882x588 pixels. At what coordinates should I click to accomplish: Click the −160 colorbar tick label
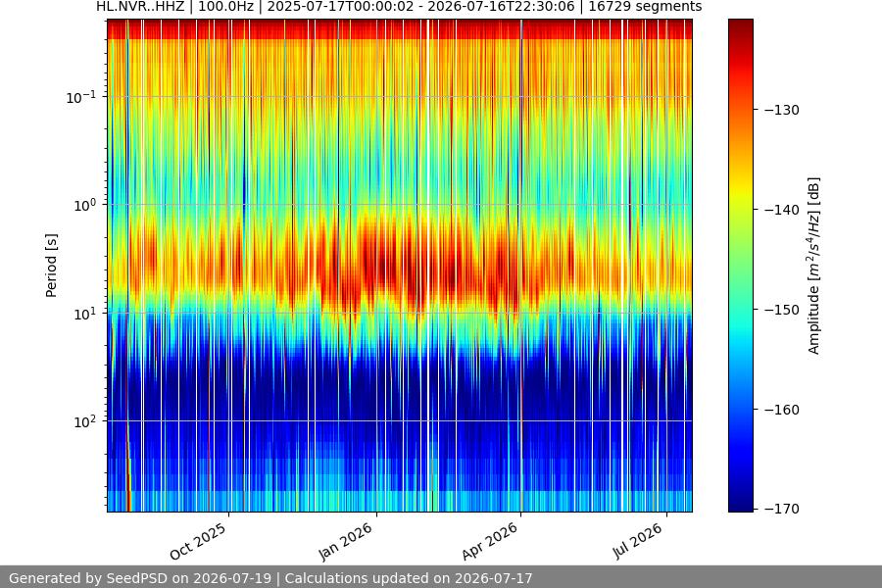click(782, 411)
